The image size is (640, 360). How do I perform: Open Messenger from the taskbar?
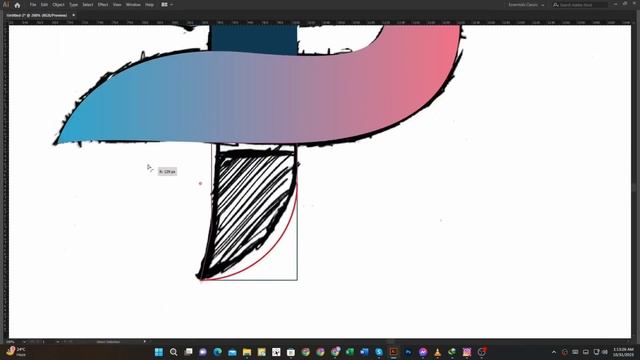(423, 352)
